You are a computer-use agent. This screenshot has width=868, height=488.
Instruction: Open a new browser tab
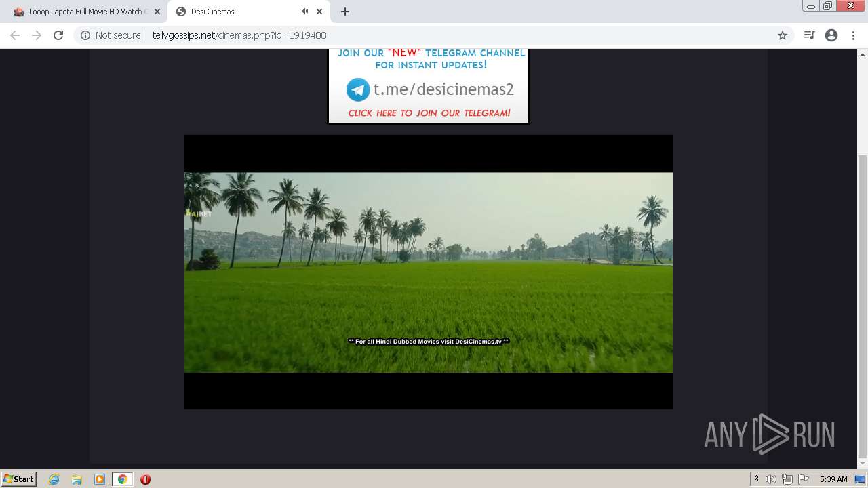click(345, 12)
